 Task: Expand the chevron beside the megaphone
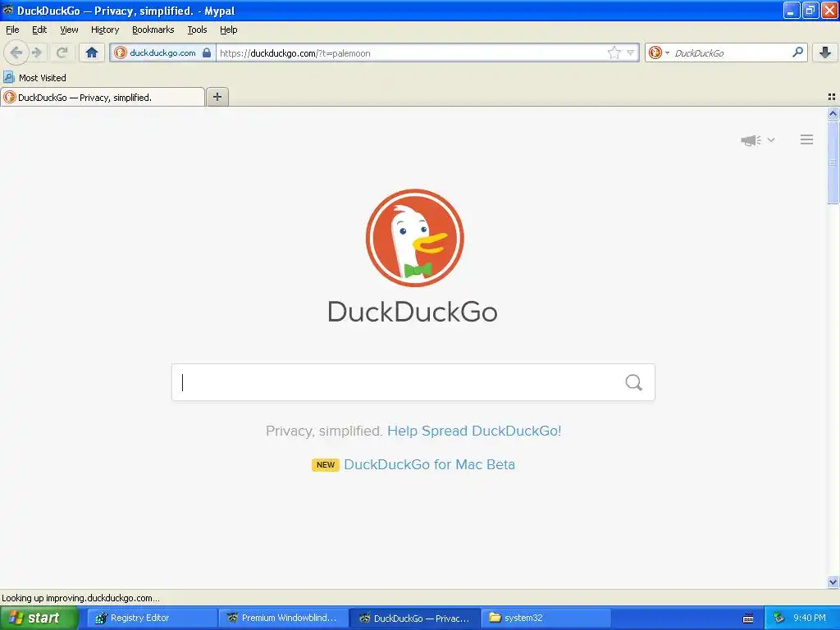(771, 139)
